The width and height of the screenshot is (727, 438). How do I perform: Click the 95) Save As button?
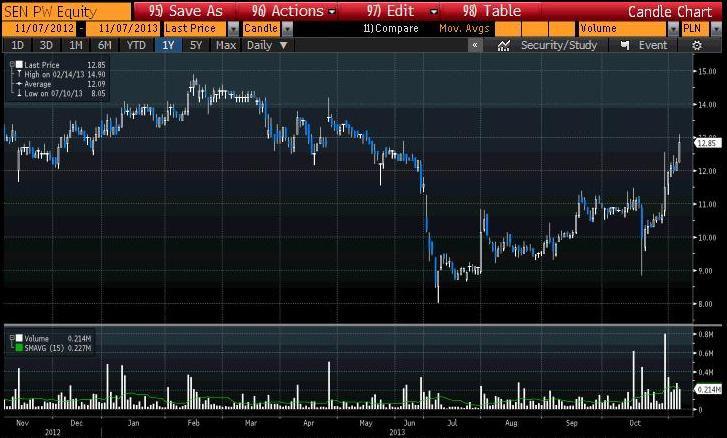(x=185, y=11)
